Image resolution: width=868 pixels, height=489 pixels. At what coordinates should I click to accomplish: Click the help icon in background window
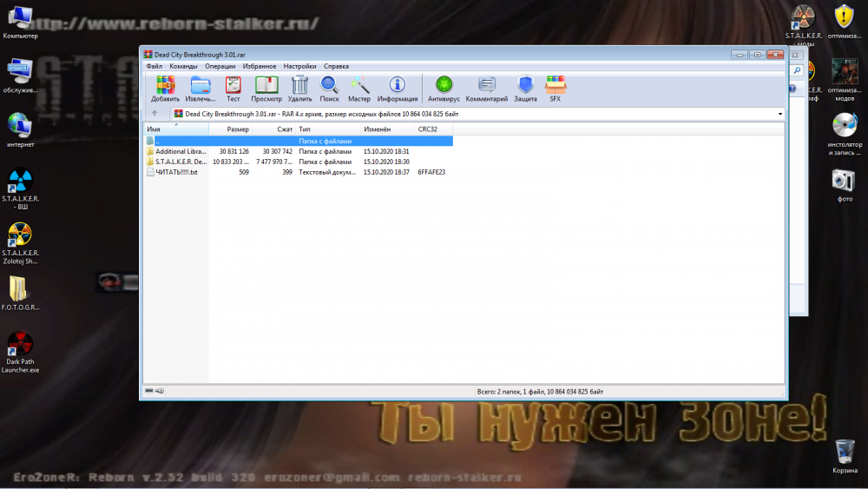792,89
